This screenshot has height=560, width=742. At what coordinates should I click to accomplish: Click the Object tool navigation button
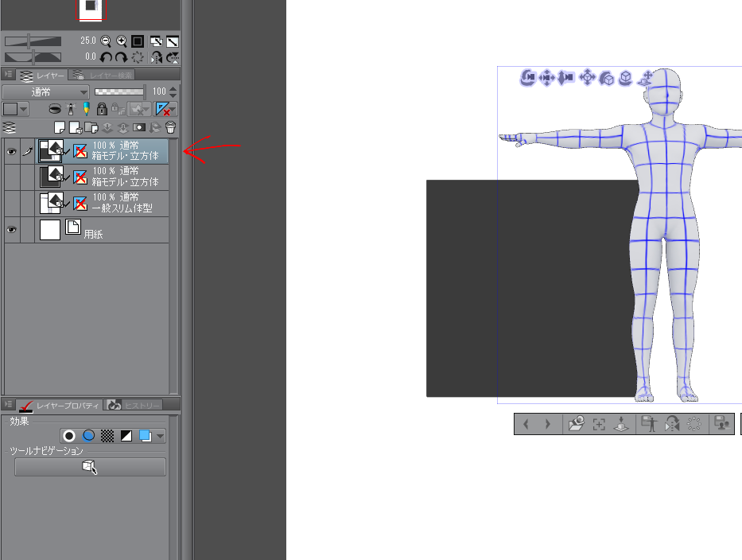tap(90, 468)
